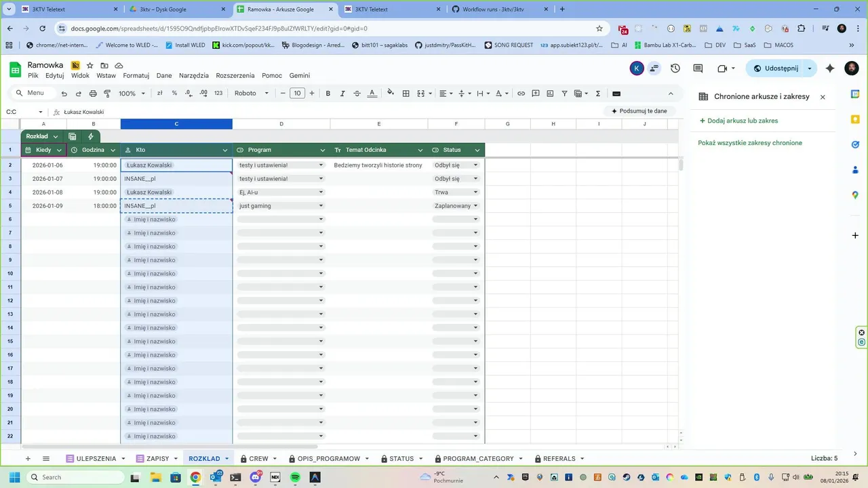The width and height of the screenshot is (868, 488).
Task: Click Dodaj arkusz lub zakres
Action: (x=738, y=121)
